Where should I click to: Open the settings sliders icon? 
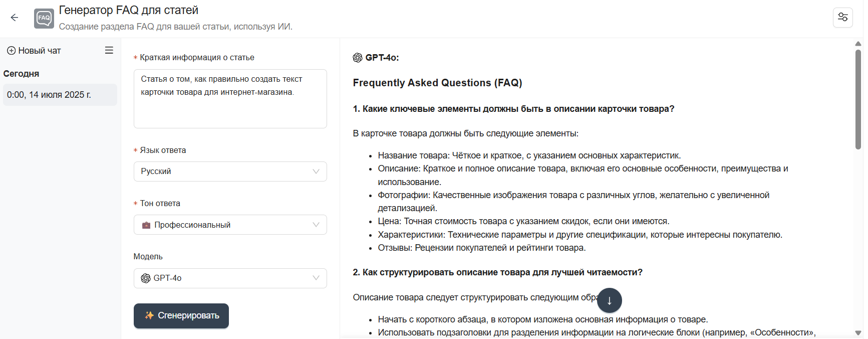(842, 18)
